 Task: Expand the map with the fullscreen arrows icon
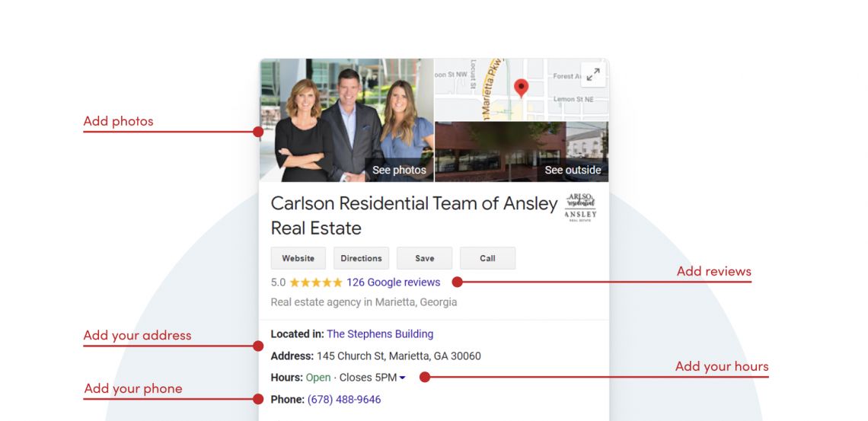coord(593,74)
